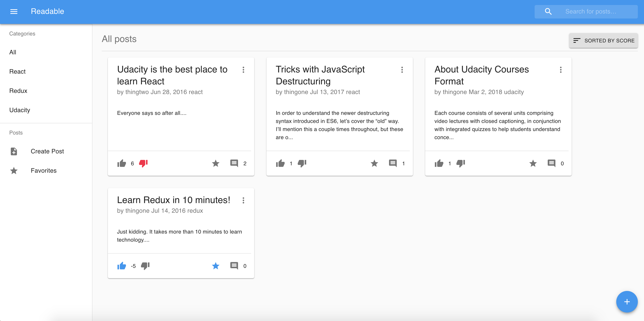
Task: Downvote the Tricks with JavaScript Destructuring post
Action: click(302, 163)
